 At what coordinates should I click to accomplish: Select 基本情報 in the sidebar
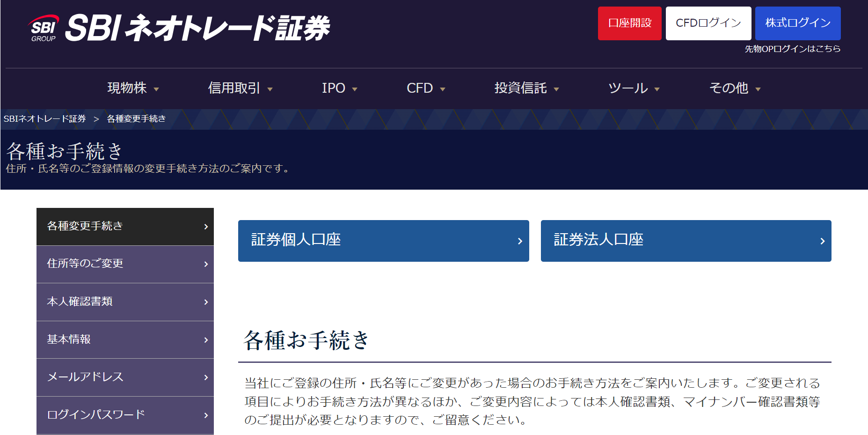(125, 339)
